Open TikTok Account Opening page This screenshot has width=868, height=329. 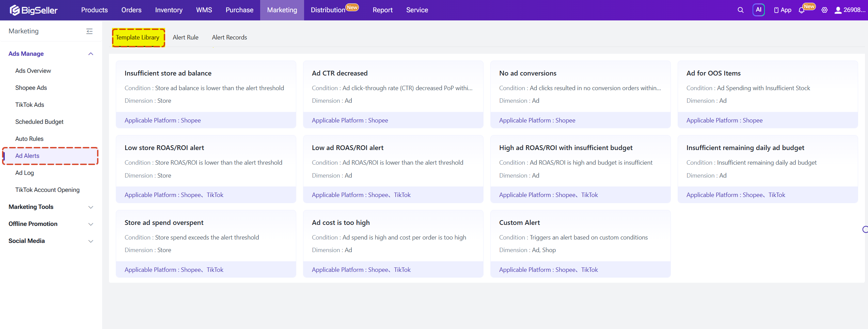47,190
